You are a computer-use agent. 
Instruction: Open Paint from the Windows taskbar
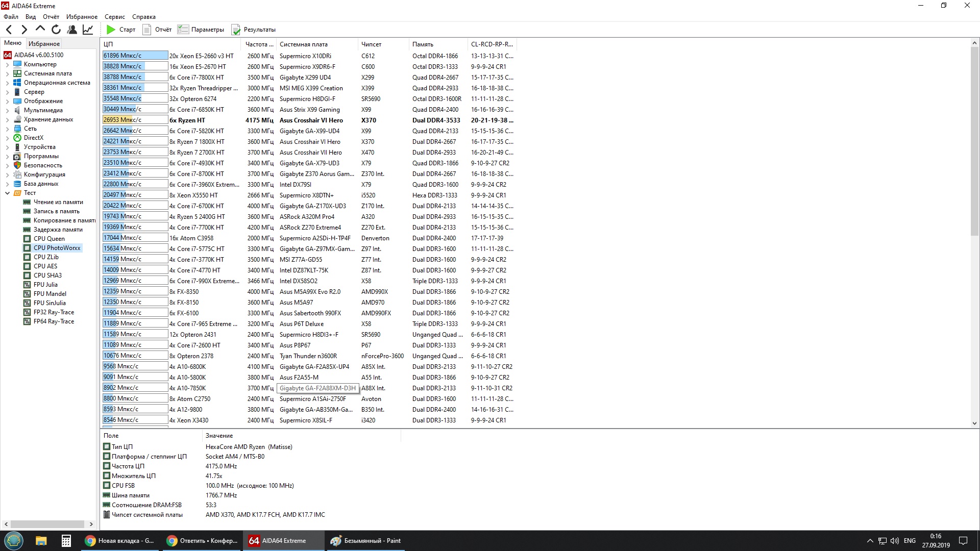coord(365,541)
